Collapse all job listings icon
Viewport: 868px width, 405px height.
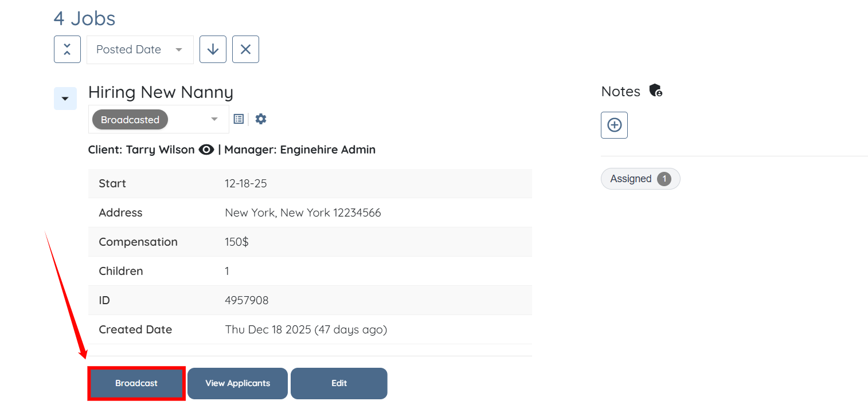[67, 49]
